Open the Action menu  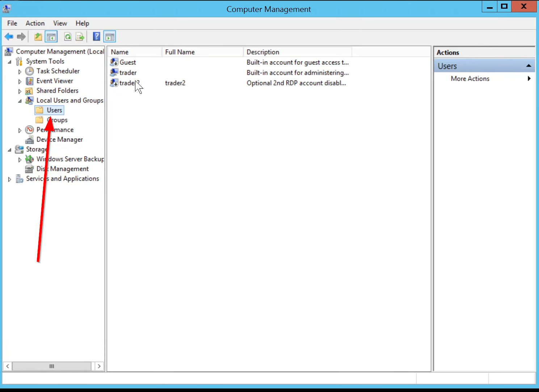coord(35,23)
